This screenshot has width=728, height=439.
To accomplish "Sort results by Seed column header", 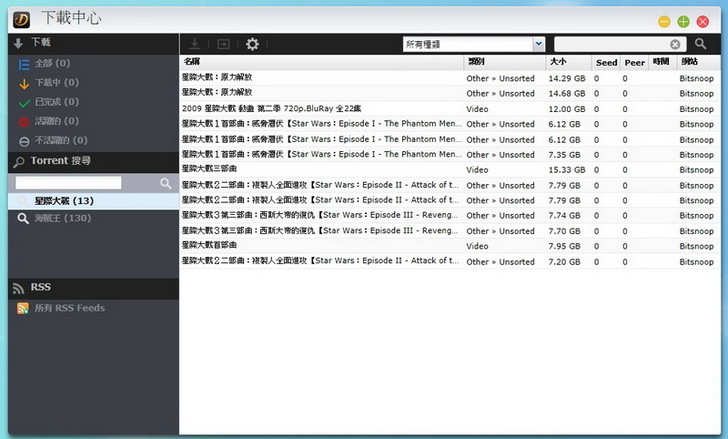I will [606, 62].
